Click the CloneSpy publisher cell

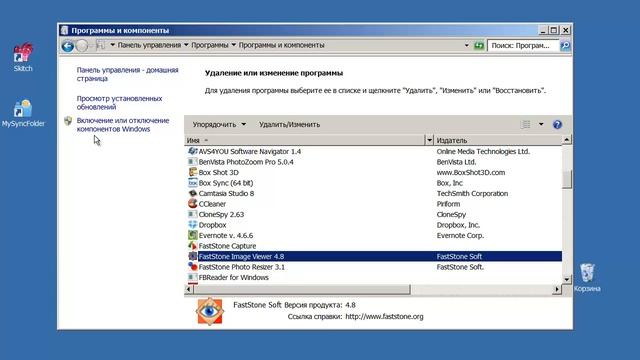(x=451, y=215)
